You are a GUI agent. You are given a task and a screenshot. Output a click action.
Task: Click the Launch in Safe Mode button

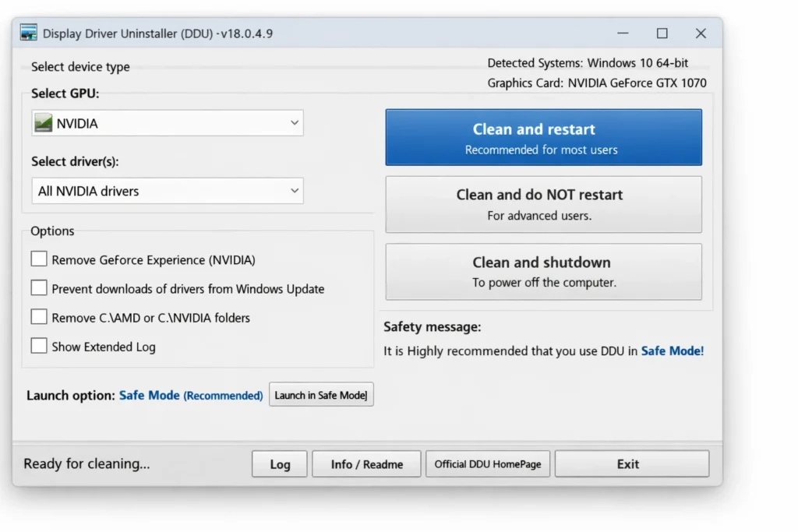point(321,394)
